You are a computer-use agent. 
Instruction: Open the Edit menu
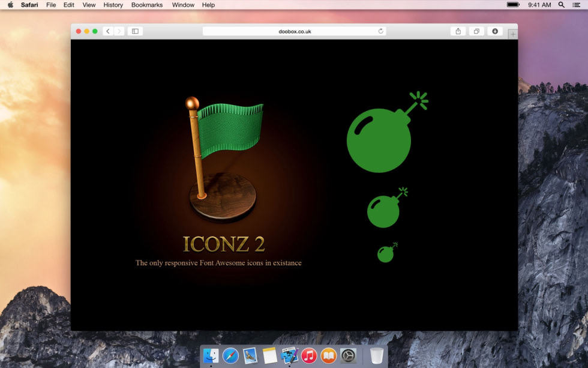(68, 5)
